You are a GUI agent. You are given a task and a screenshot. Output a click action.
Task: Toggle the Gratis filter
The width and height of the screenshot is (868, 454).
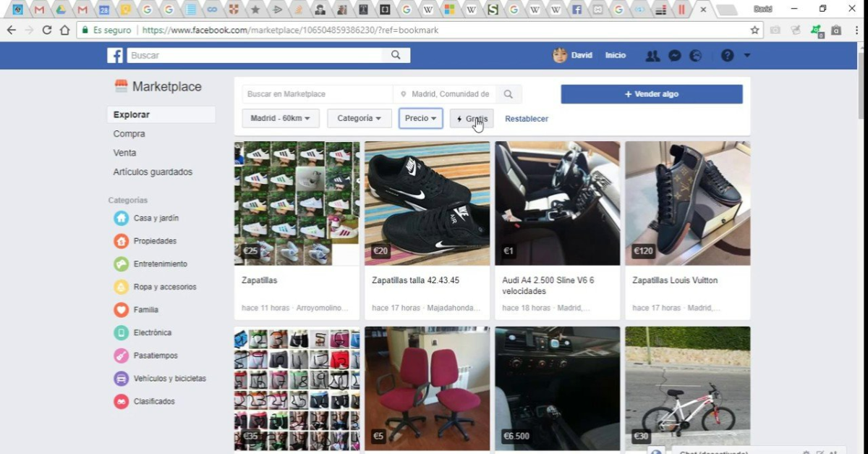point(472,119)
